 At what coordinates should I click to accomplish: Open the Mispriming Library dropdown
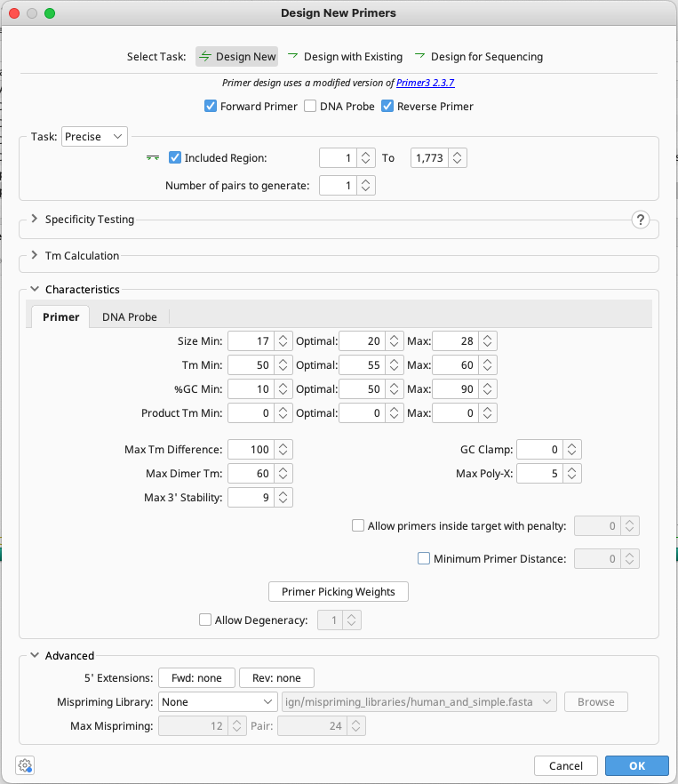(x=218, y=701)
